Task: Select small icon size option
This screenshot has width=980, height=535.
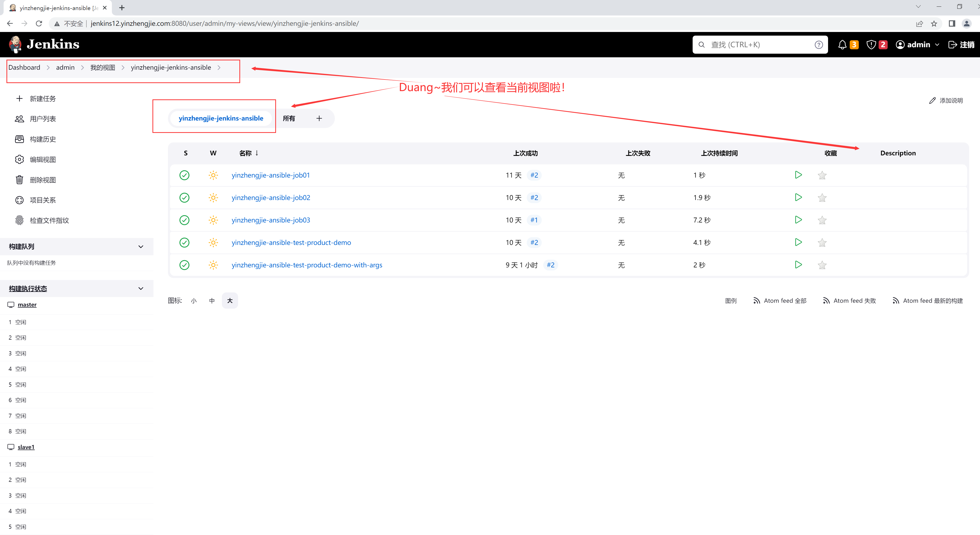Action: click(x=194, y=301)
